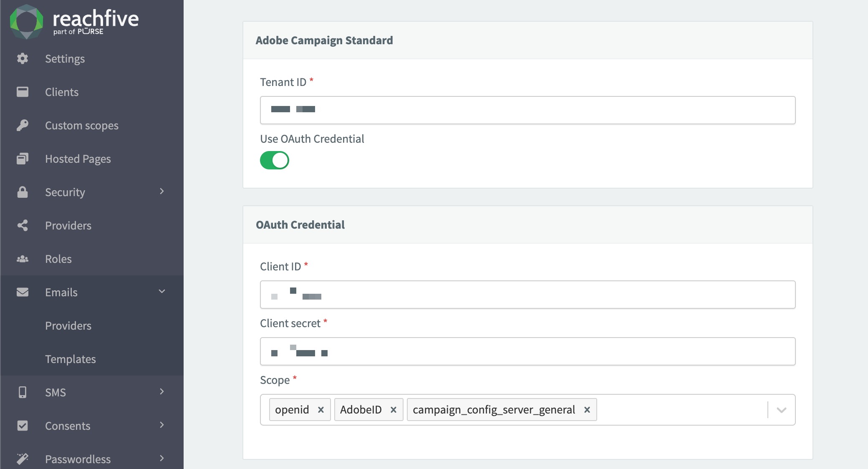The width and height of the screenshot is (868, 469).
Task: Click the Settings gear icon
Action: click(23, 58)
